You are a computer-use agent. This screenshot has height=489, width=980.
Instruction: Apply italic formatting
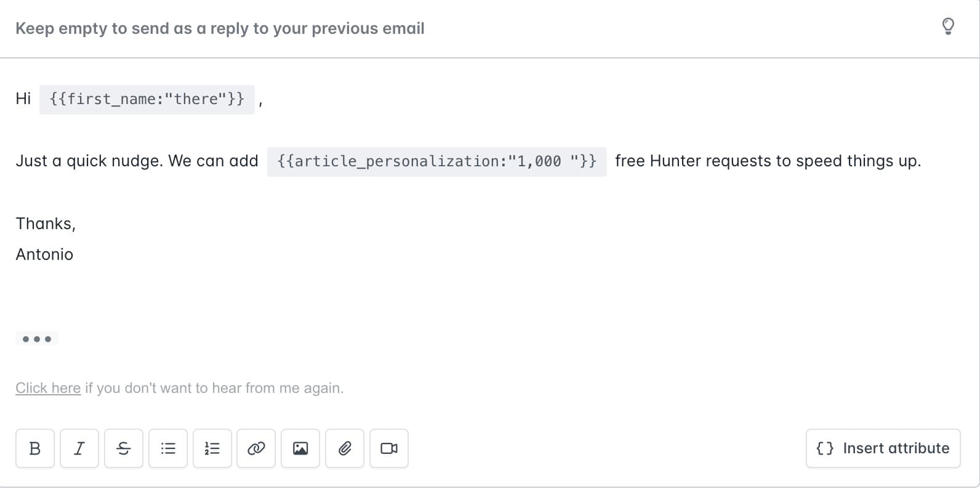pyautogui.click(x=79, y=448)
